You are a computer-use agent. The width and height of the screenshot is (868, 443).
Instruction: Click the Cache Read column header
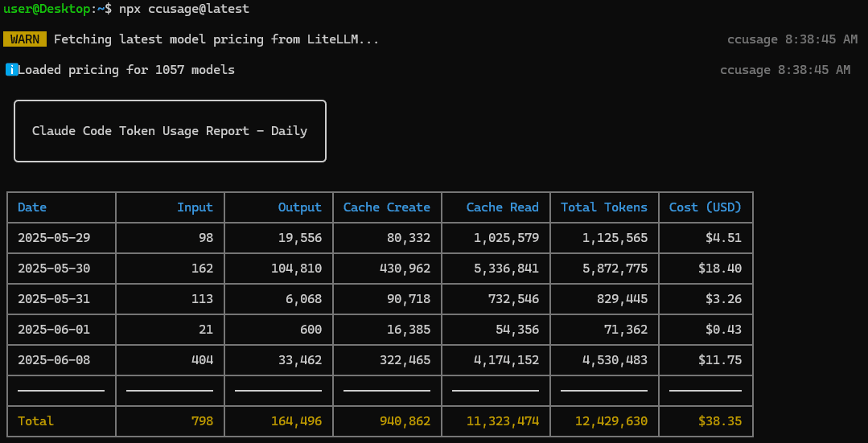click(x=502, y=207)
